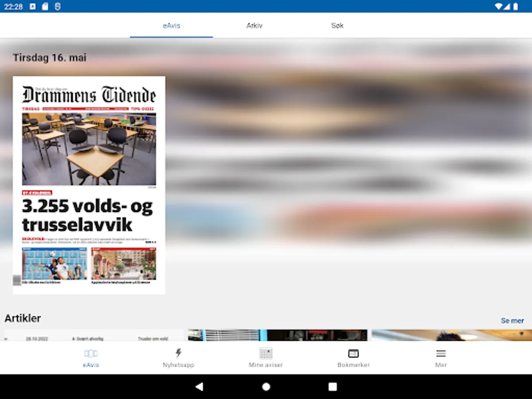
Task: Click the Artikler section heading
Action: coord(23,318)
